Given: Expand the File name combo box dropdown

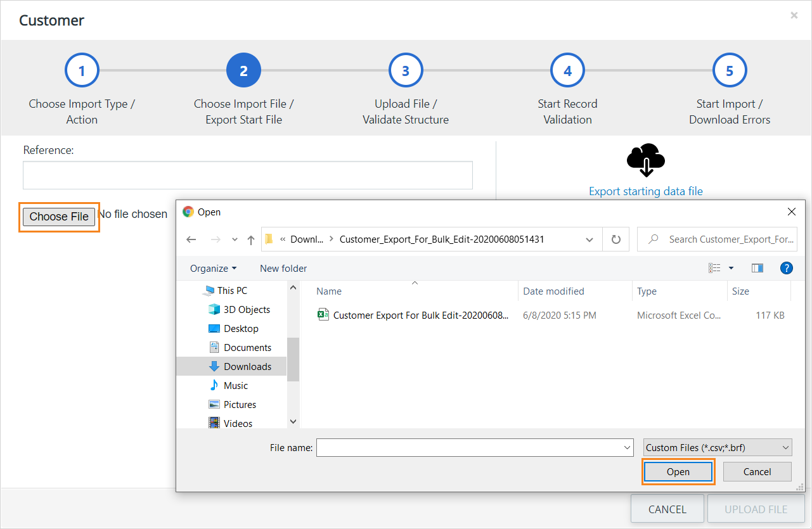Looking at the screenshot, I should tap(627, 447).
